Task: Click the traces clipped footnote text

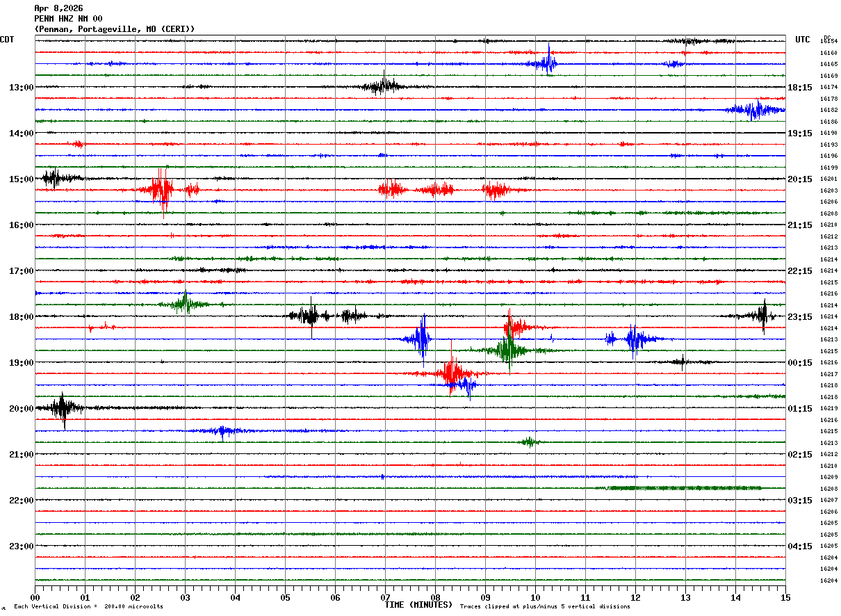Action: tap(545, 607)
